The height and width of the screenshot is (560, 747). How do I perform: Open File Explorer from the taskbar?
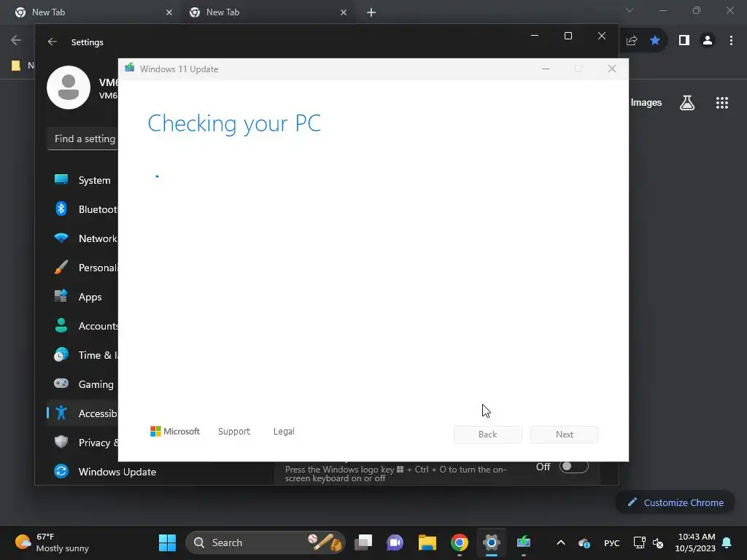(427, 542)
